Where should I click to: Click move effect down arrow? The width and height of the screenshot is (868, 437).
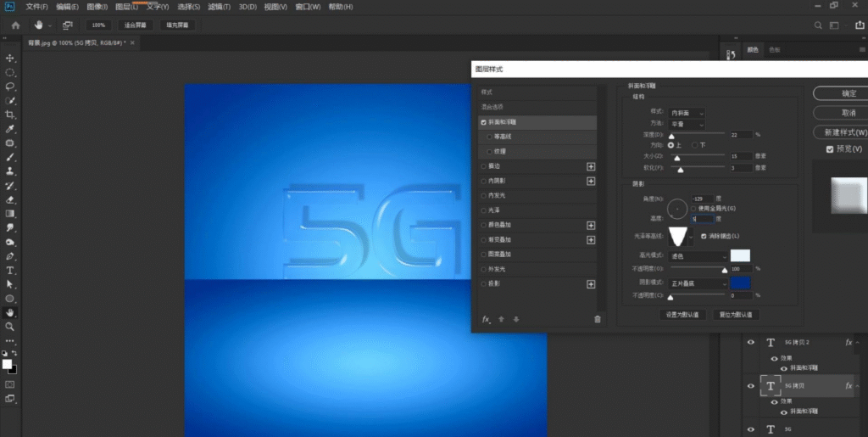pos(516,320)
